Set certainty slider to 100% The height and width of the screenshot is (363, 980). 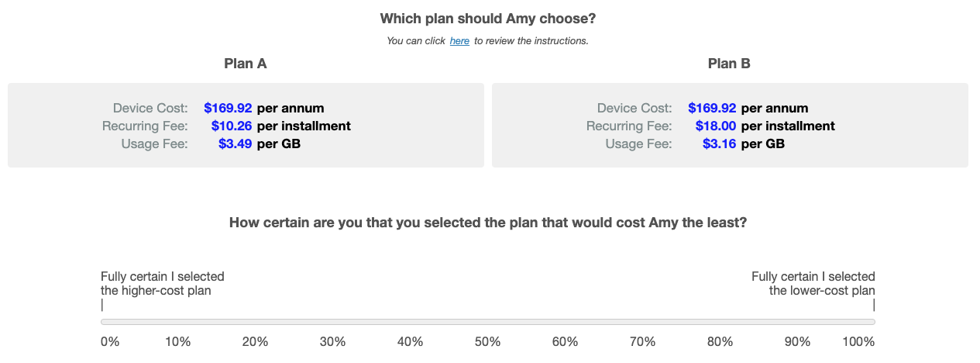pyautogui.click(x=874, y=322)
